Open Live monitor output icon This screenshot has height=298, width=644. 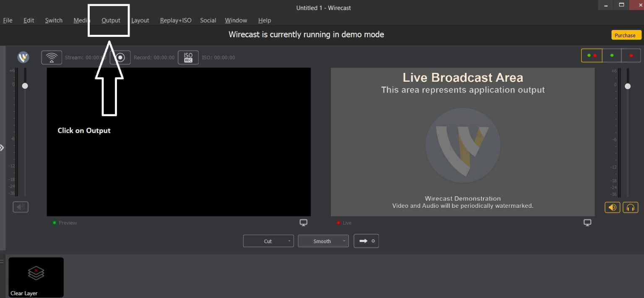587,223
